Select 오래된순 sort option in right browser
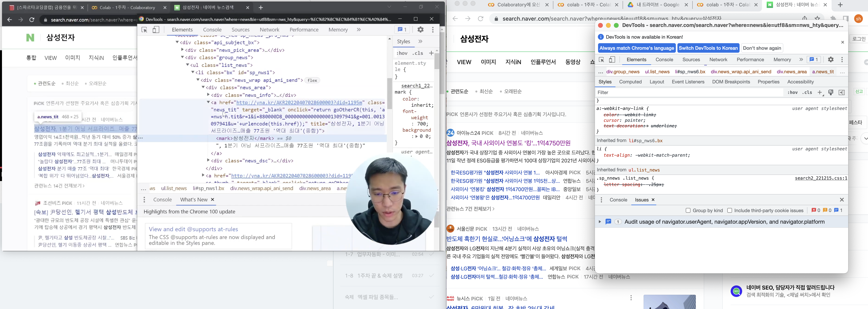 513,92
